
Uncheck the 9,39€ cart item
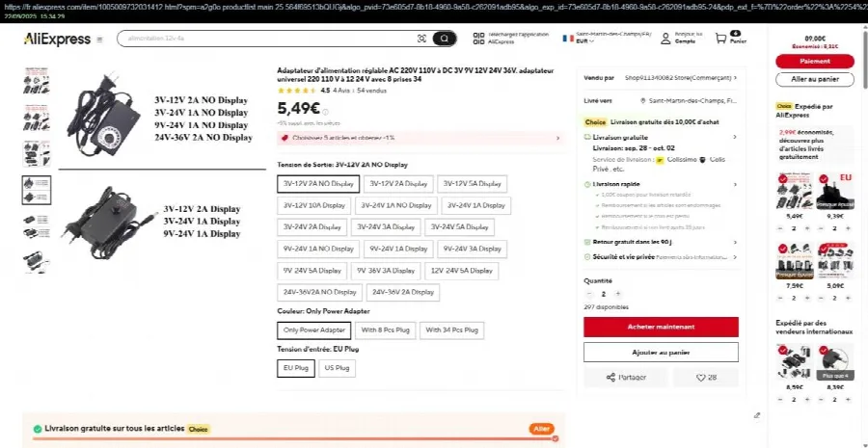824,178
